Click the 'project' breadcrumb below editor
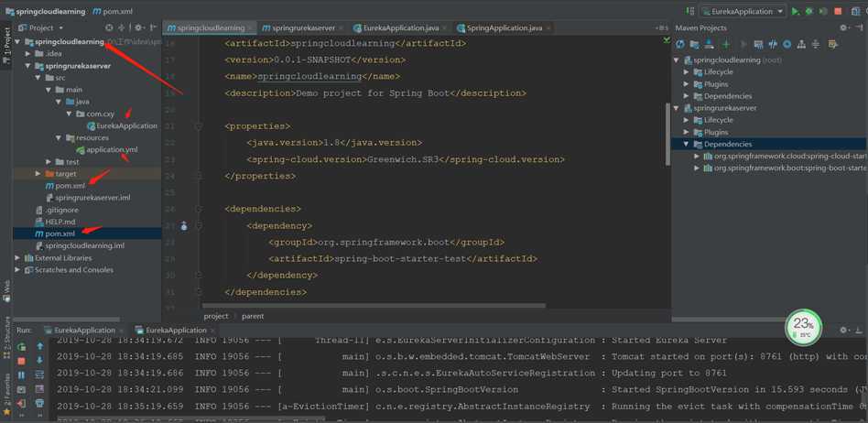The image size is (868, 423). click(216, 316)
